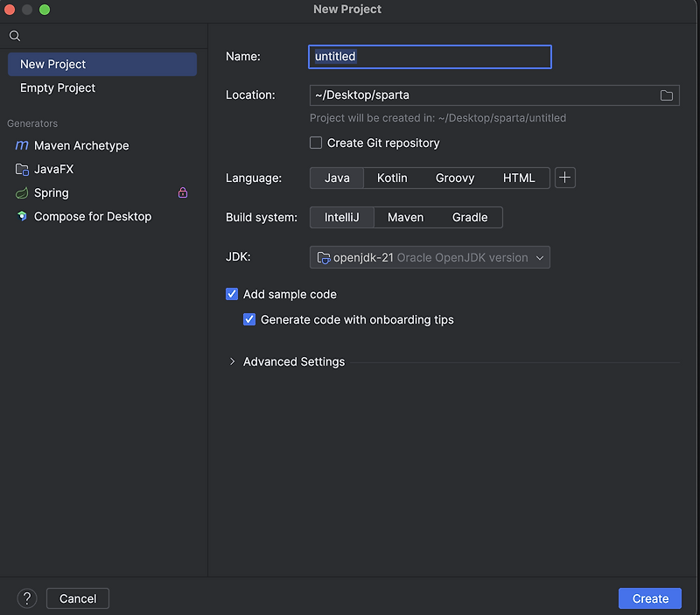Click the plus icon to add language
This screenshot has width=700, height=615.
565,178
